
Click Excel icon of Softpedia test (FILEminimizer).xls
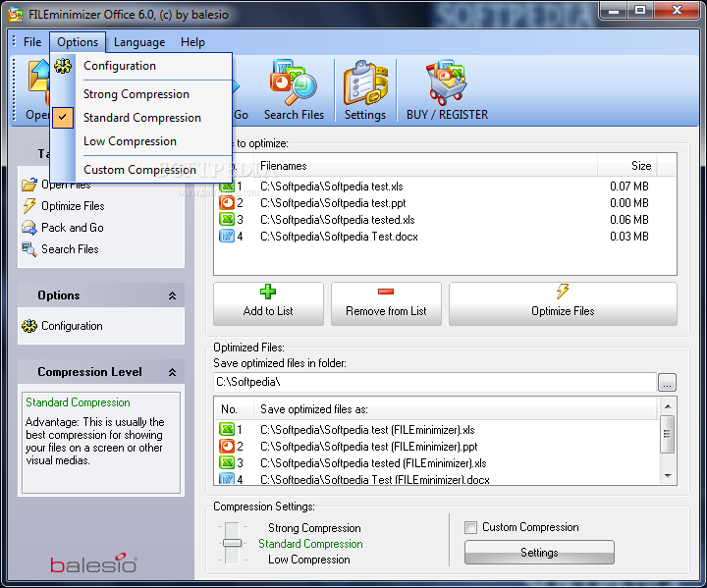[227, 430]
